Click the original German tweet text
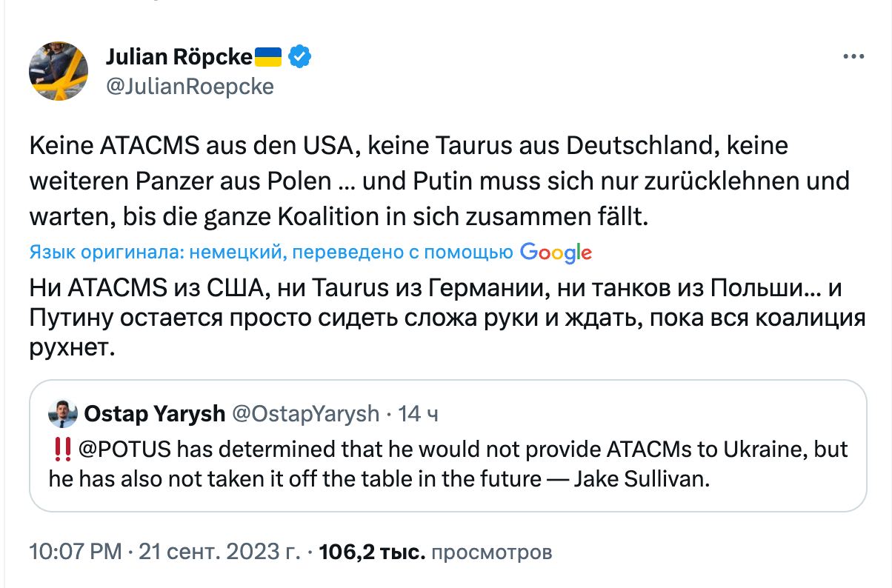The height and width of the screenshot is (588, 892). pos(439,182)
